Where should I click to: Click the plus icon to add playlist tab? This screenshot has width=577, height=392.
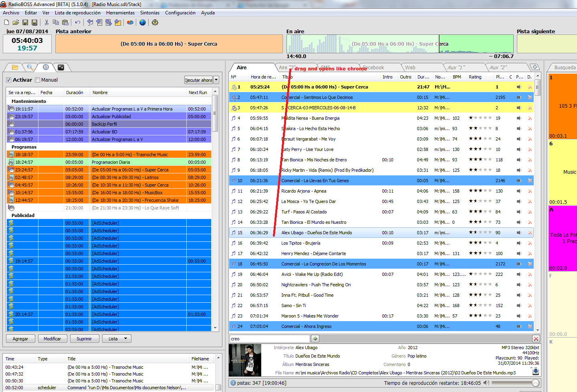click(x=535, y=67)
